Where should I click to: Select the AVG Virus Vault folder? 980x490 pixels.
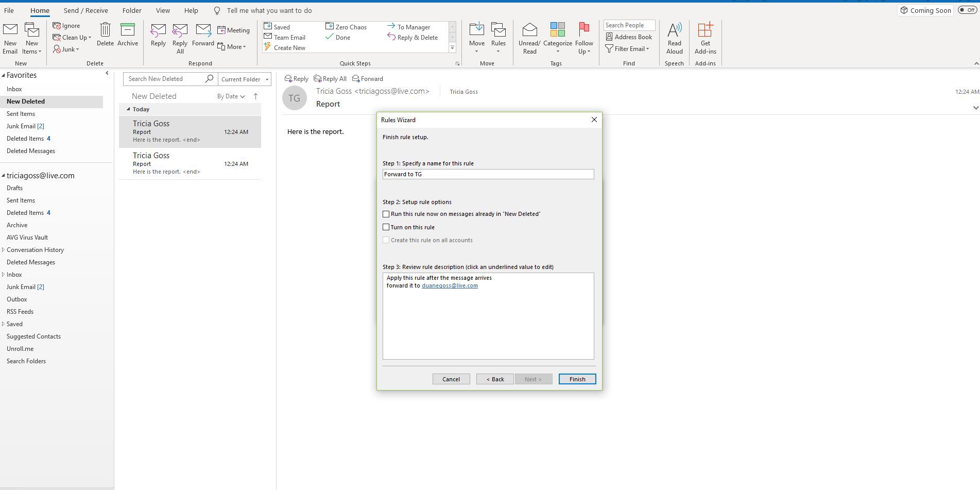[x=27, y=238]
